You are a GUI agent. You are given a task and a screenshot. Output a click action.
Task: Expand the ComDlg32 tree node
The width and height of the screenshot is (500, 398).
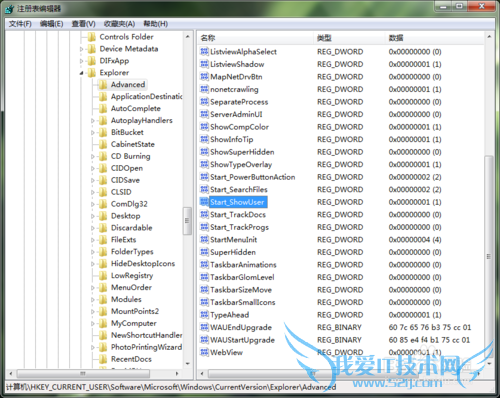point(93,204)
